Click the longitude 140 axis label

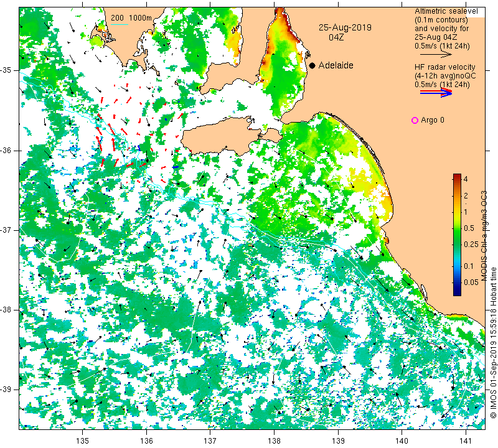pyautogui.click(x=402, y=441)
